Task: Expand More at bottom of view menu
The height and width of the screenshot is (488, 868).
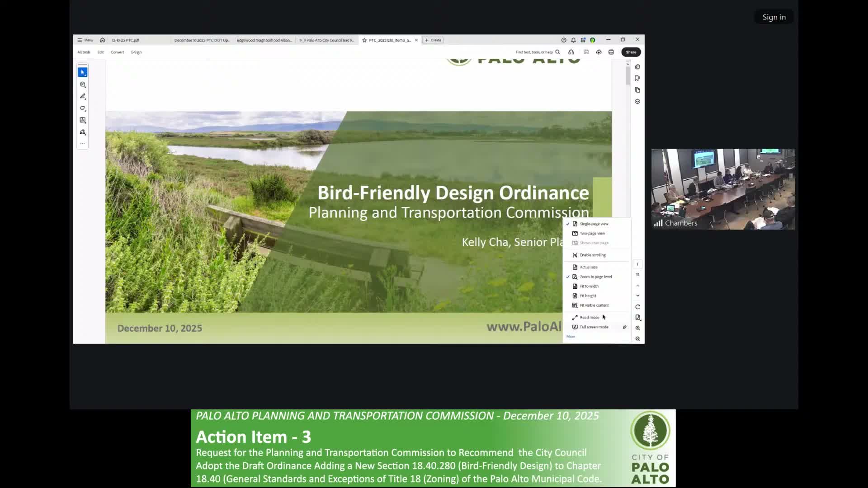Action: [x=571, y=336]
